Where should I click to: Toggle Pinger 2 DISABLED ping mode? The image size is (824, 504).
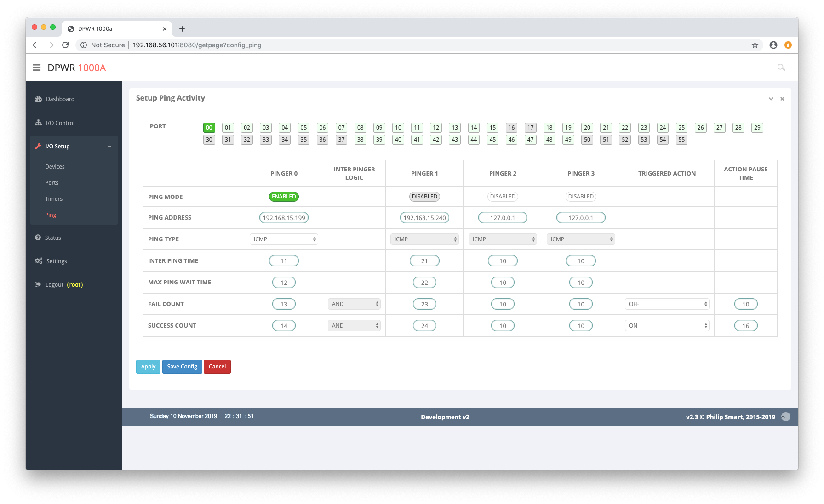pyautogui.click(x=503, y=197)
